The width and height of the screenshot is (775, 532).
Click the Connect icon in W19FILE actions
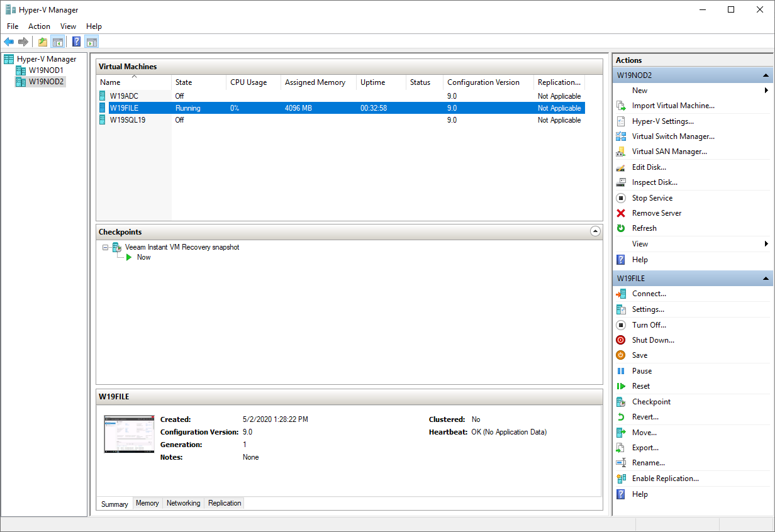coord(621,294)
